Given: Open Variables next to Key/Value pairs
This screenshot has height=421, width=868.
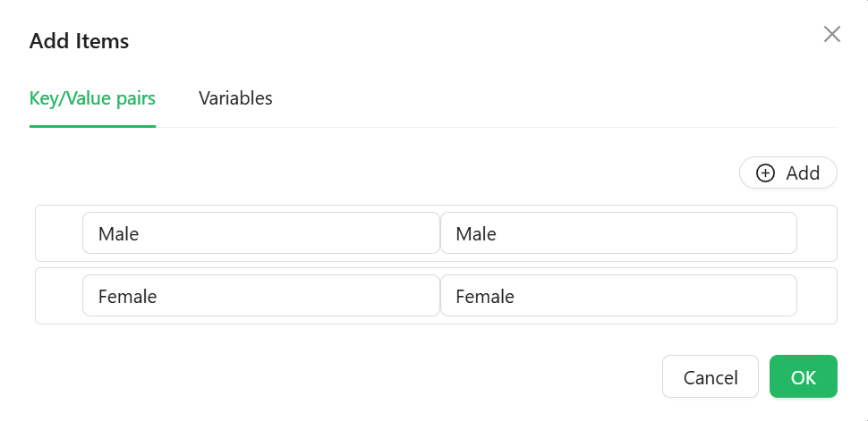Looking at the screenshot, I should click(235, 98).
